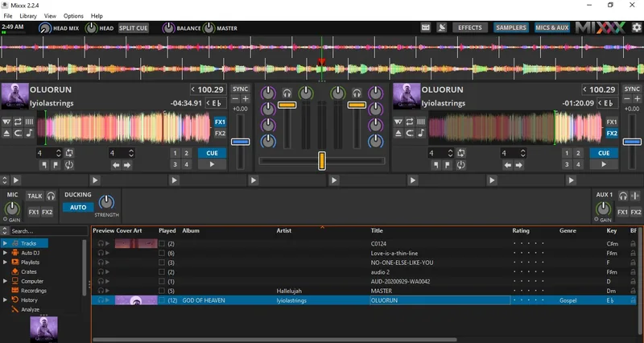644x343 pixels.
Task: Open the File menu
Action: tap(8, 15)
